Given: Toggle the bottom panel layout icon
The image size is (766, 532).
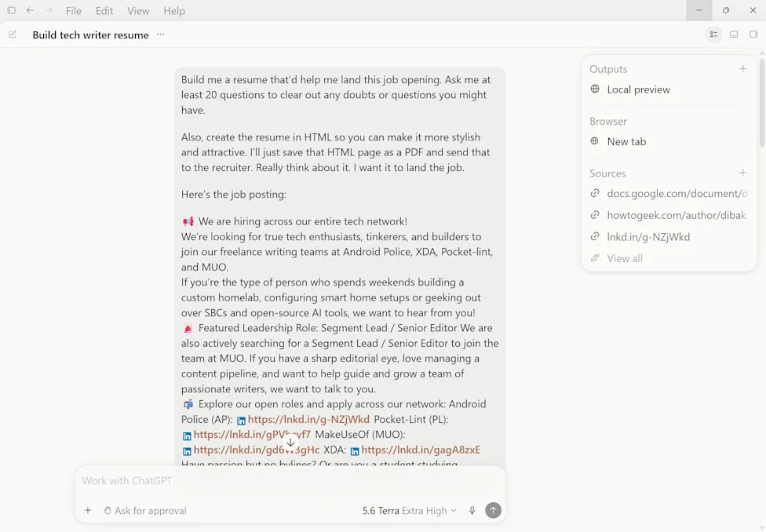Looking at the screenshot, I should [734, 35].
